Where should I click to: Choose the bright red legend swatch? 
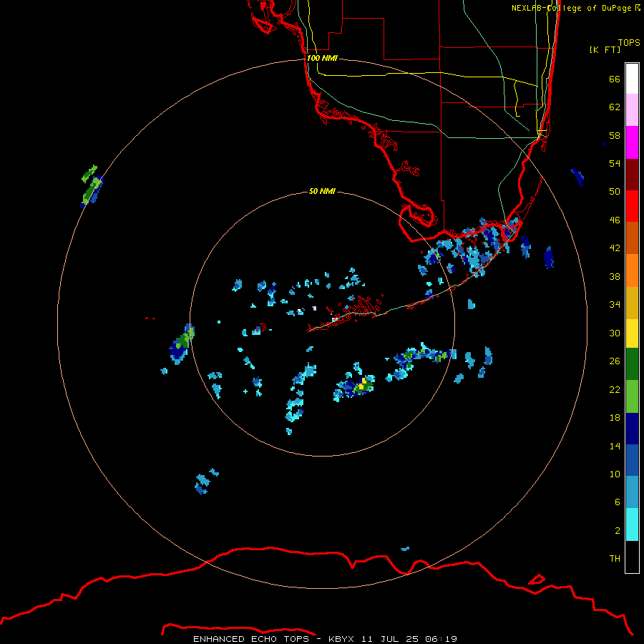pos(632,206)
